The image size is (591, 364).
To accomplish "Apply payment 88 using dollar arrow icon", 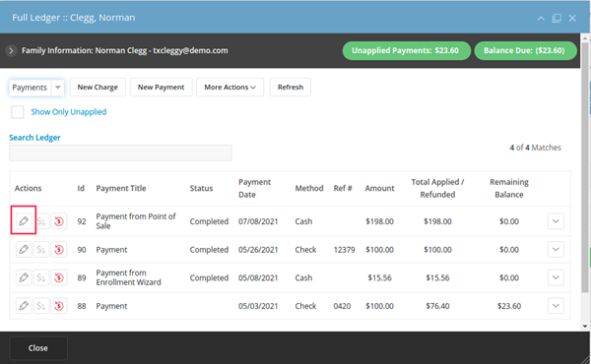I will tap(41, 306).
